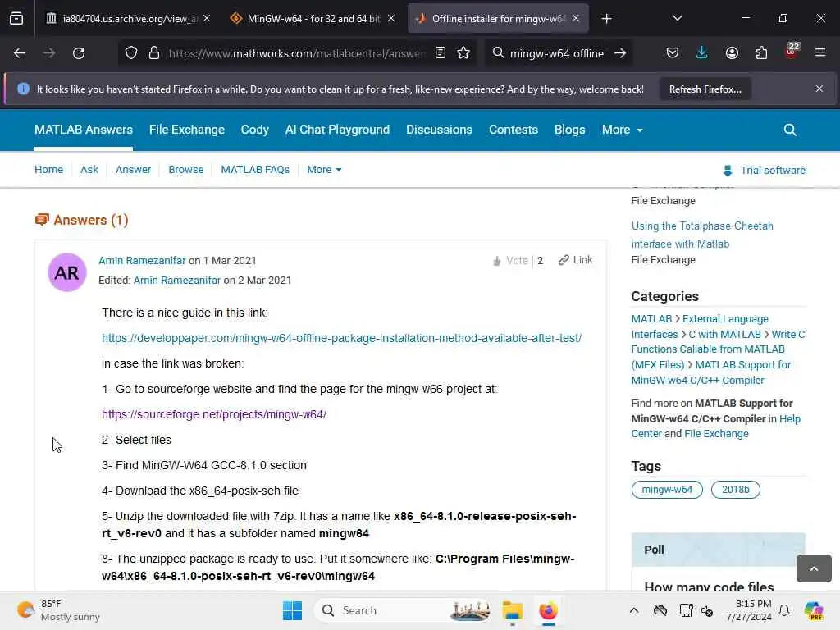Open File Explorer from taskbar
This screenshot has height=630, width=840.
[x=512, y=610]
